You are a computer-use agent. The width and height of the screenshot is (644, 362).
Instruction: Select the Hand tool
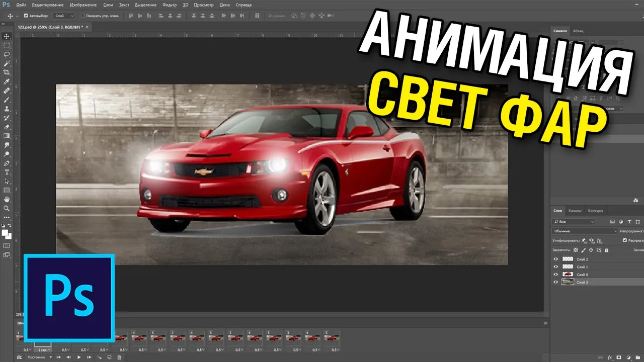pyautogui.click(x=7, y=199)
